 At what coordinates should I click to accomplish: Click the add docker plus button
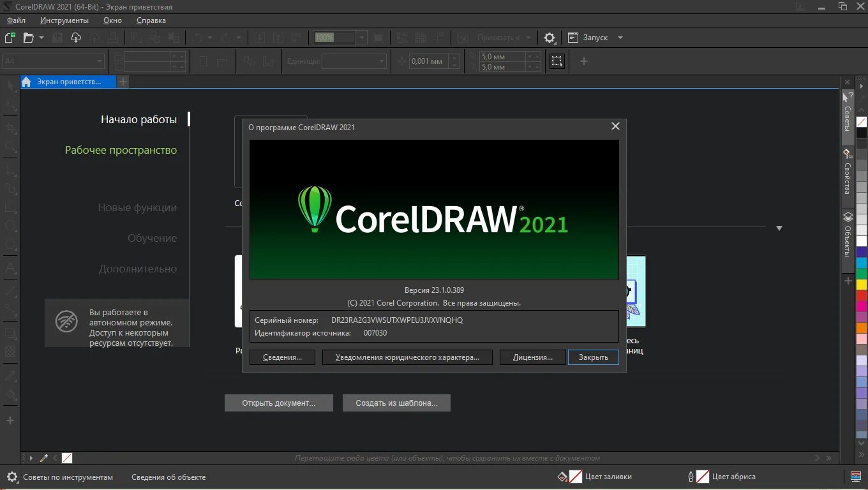tap(848, 281)
